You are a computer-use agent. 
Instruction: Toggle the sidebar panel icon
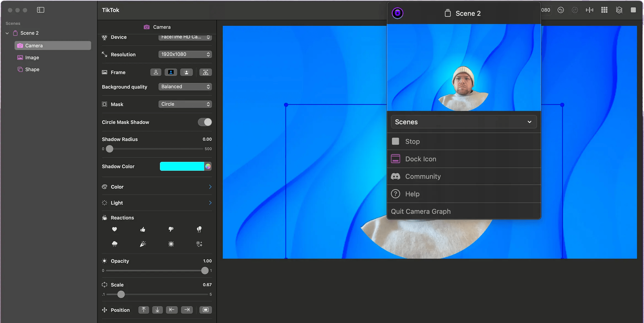point(40,10)
